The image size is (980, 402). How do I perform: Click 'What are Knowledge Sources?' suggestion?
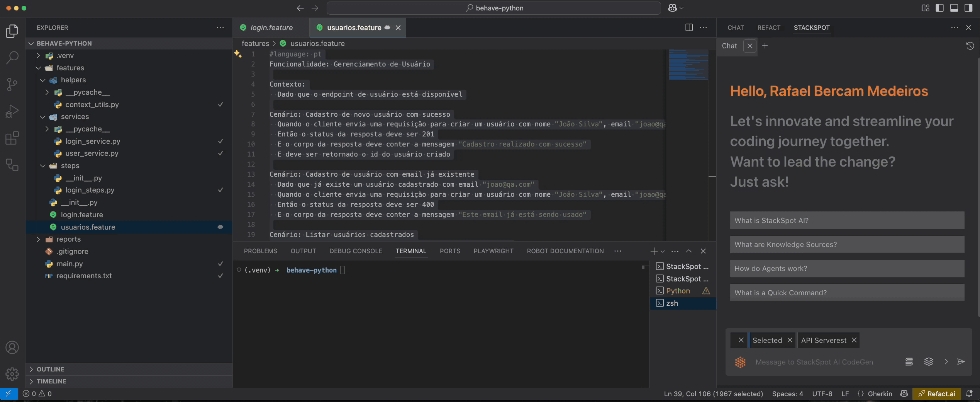click(x=847, y=245)
